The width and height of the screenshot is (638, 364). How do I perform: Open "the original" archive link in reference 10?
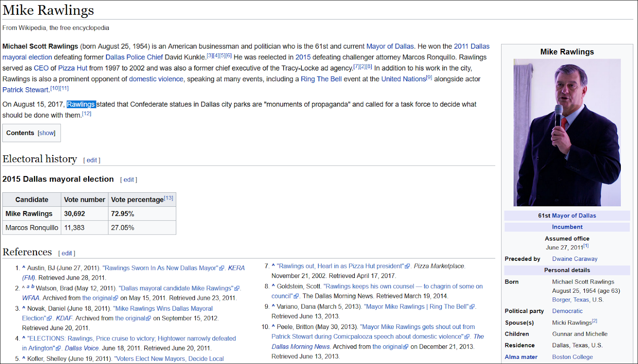point(388,346)
